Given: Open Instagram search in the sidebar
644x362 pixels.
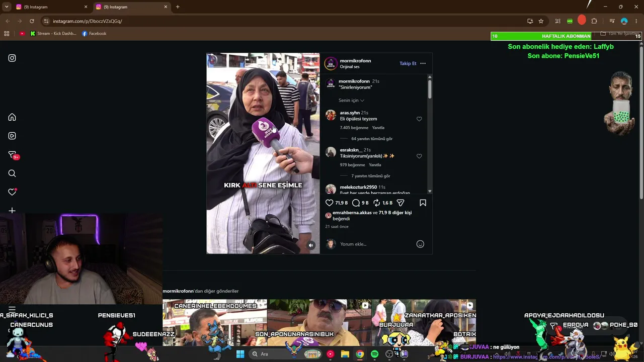Looking at the screenshot, I should (12, 173).
